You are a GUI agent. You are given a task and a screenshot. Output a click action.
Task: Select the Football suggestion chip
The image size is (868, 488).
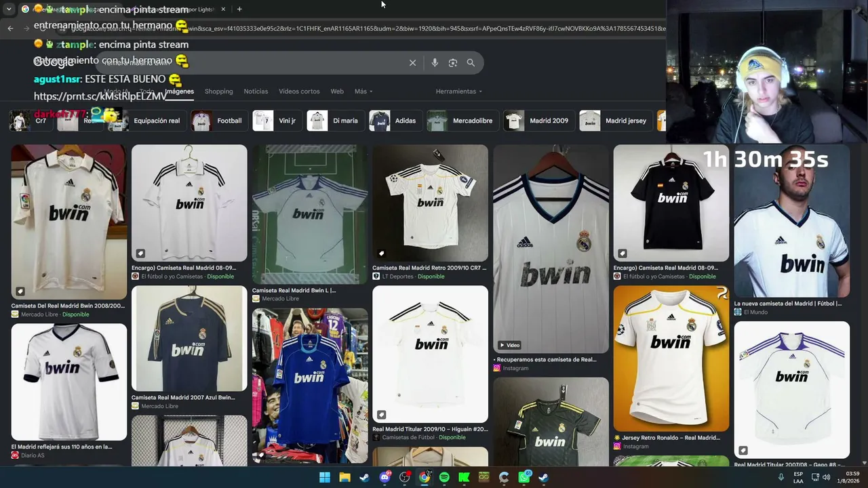click(x=219, y=121)
